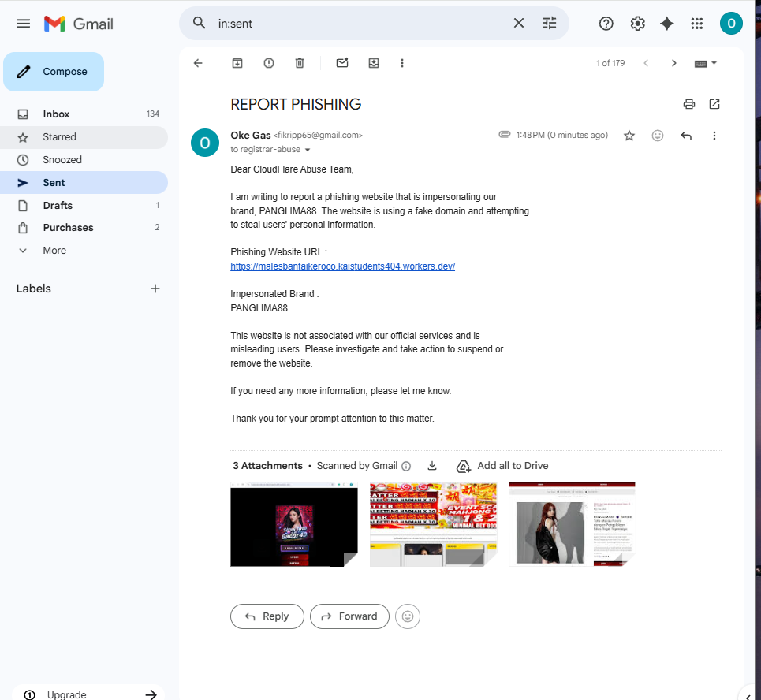Image resolution: width=761 pixels, height=700 pixels.
Task: Open the Purchases folder
Action: pos(84,228)
